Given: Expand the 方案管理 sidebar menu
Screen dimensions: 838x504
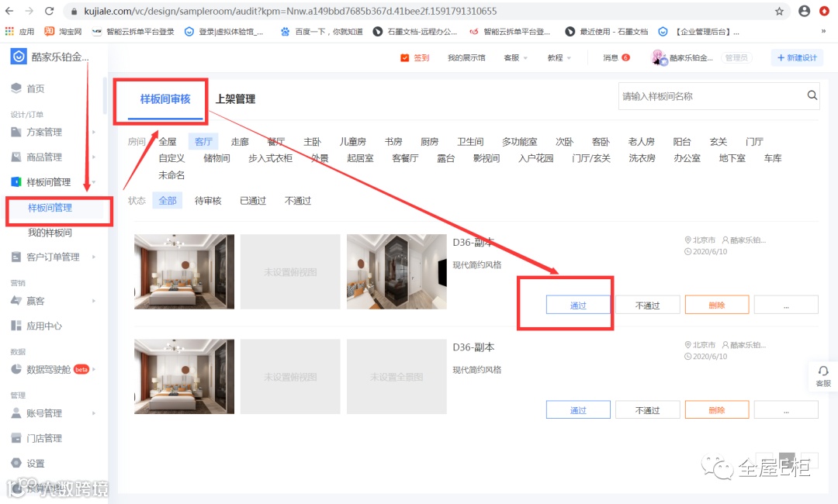Looking at the screenshot, I should (x=94, y=132).
